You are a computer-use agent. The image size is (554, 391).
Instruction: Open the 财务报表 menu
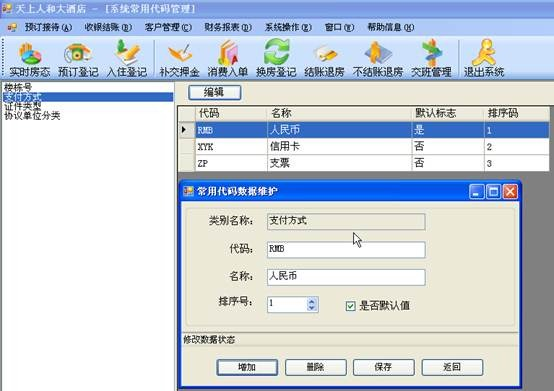pos(228,27)
